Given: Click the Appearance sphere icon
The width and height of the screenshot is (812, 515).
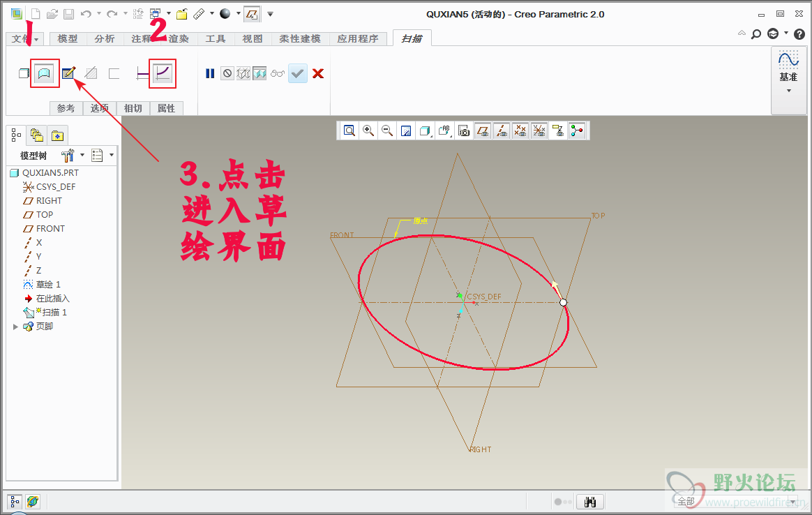Looking at the screenshot, I should coord(225,14).
